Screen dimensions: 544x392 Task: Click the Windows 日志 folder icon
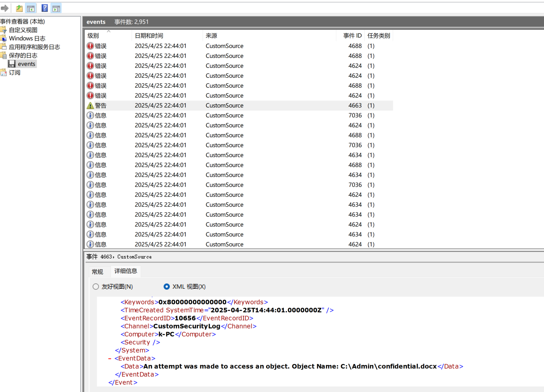(3, 38)
